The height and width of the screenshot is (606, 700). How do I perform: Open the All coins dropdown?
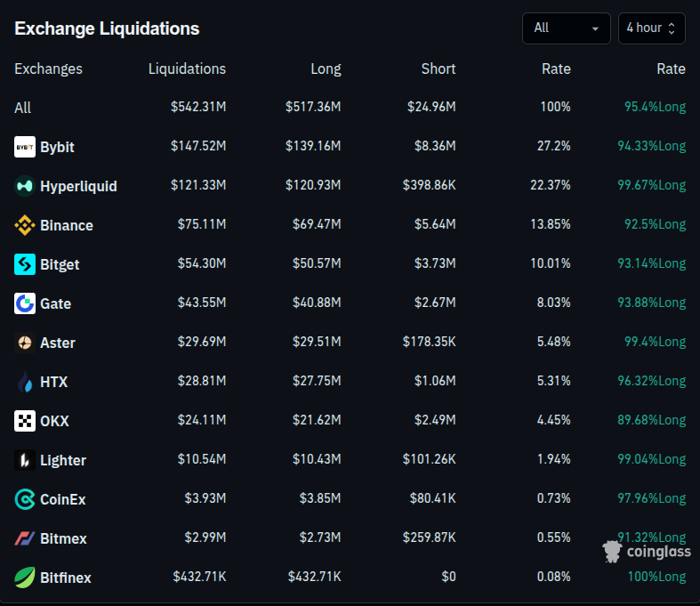click(x=566, y=28)
